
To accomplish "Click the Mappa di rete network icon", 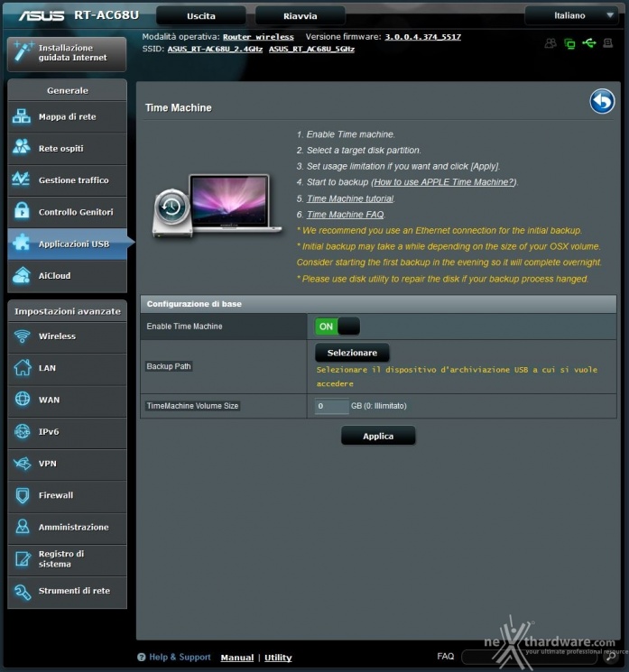I will tap(22, 116).
